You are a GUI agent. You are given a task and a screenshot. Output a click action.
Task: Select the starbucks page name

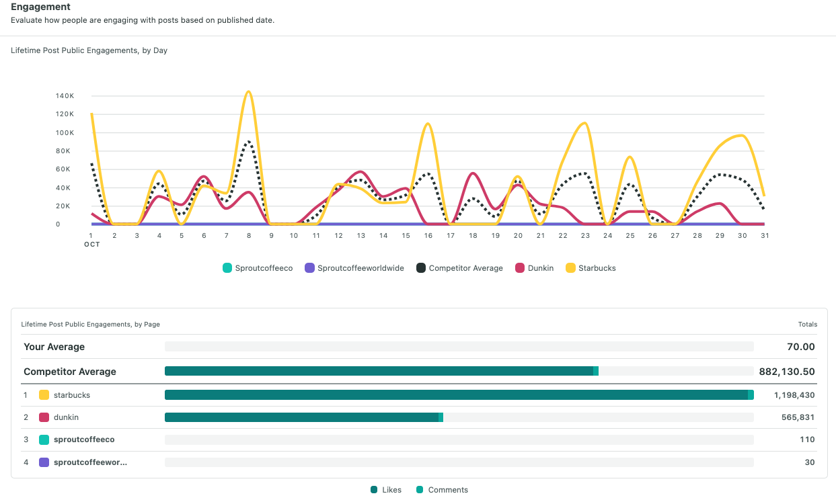[72, 395]
